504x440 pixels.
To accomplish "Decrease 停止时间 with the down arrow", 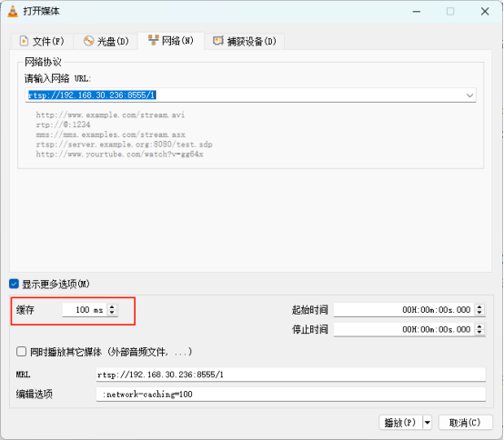I will [479, 333].
